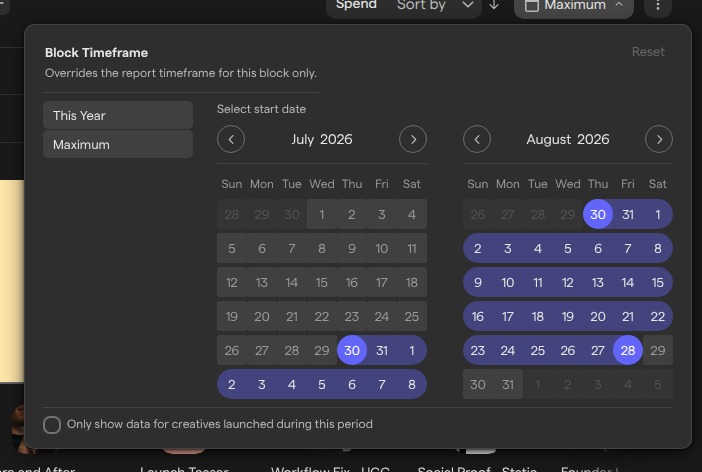Pick July 25 in the calendar
This screenshot has width=702, height=472.
(x=412, y=317)
